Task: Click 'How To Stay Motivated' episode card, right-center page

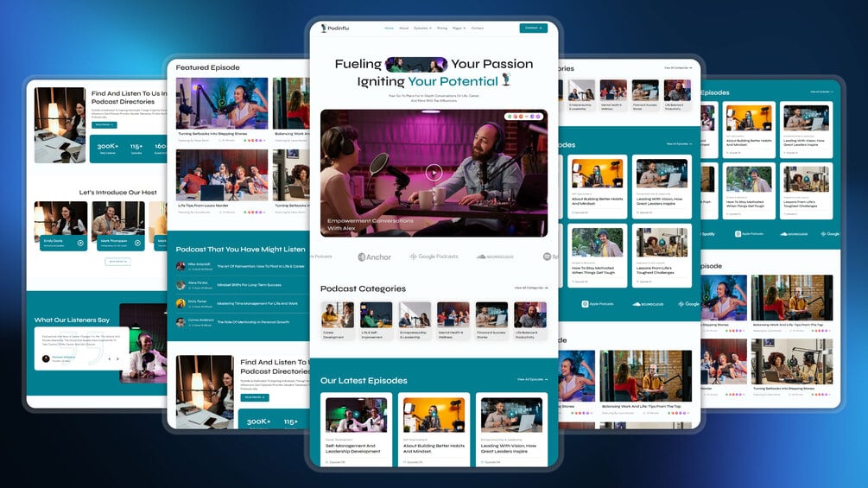Action: pos(597,255)
